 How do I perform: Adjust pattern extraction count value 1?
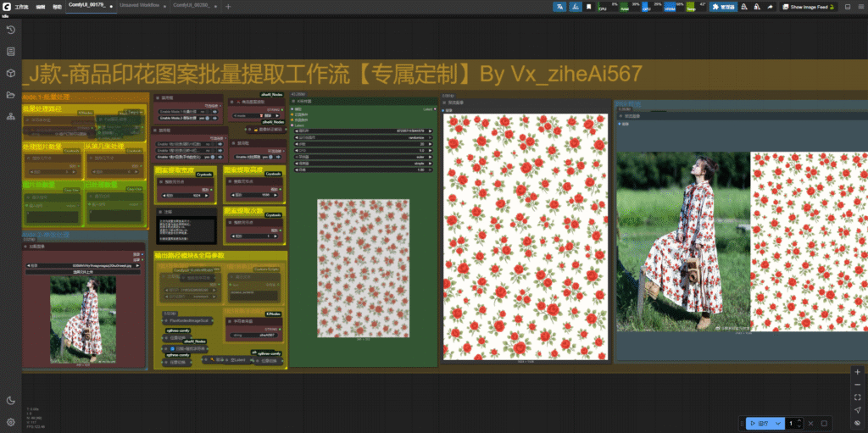(x=254, y=236)
